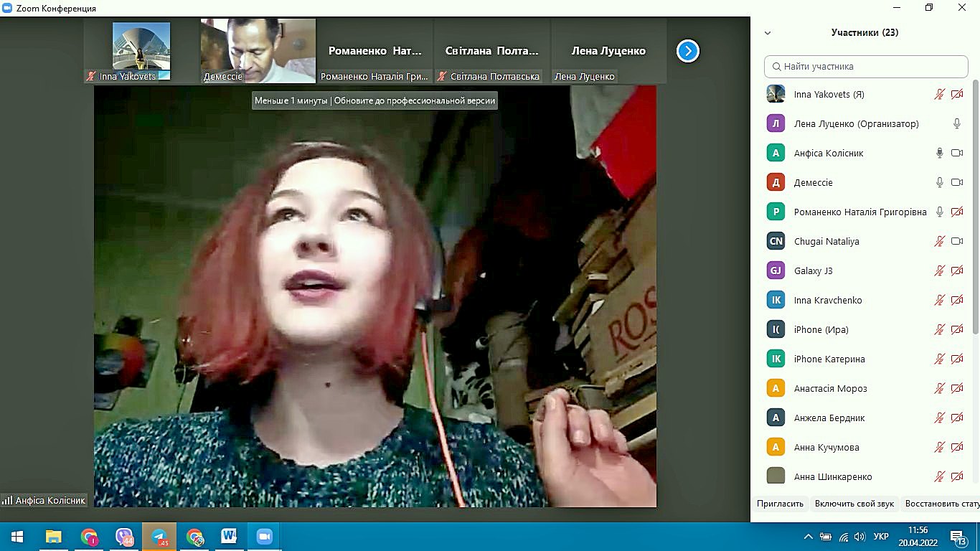
Task: Click the muted mic icon for Анна Шинкаренко
Action: (939, 476)
